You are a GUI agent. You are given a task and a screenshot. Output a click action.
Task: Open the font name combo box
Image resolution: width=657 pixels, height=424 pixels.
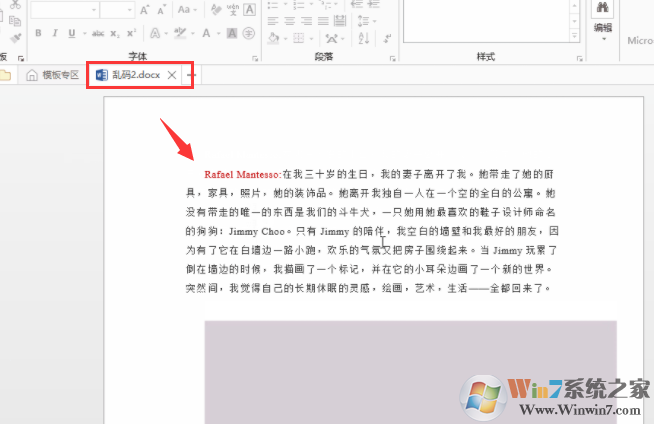[60, 9]
